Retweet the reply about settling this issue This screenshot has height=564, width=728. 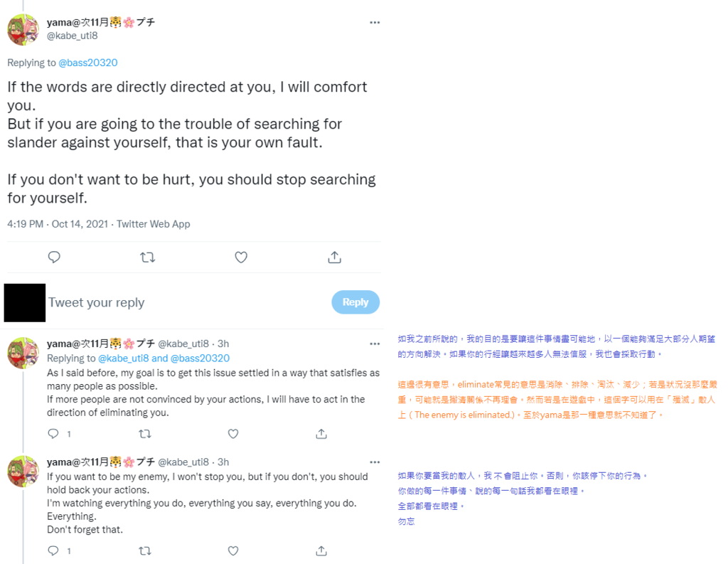click(x=145, y=433)
